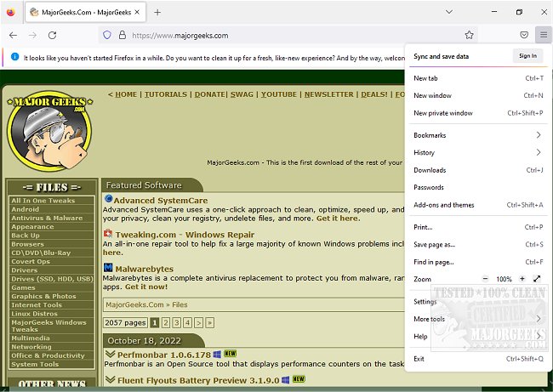553x392 pixels.
Task: Zoom in with the plus button
Action: (x=522, y=279)
